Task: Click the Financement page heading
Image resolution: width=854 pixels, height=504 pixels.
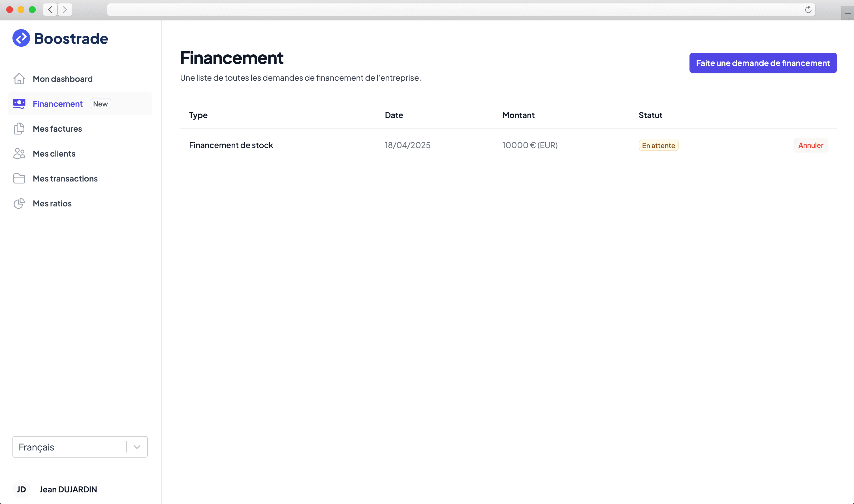Action: (x=232, y=58)
